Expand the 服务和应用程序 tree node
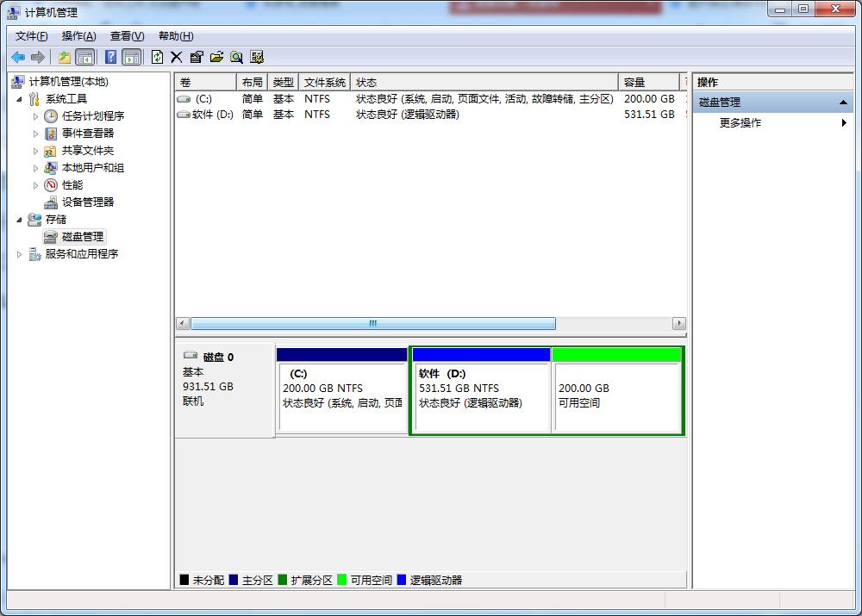The width and height of the screenshot is (862, 616). pyautogui.click(x=20, y=253)
